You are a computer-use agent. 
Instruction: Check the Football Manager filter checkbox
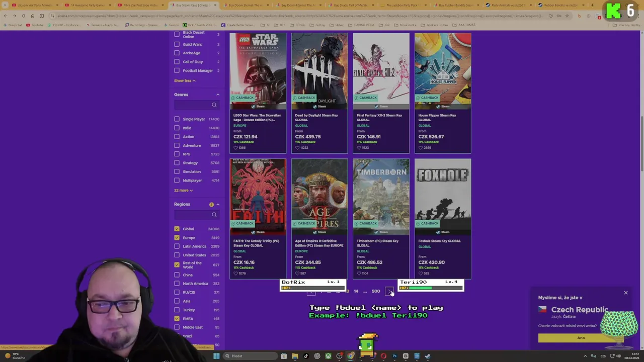coord(177,70)
